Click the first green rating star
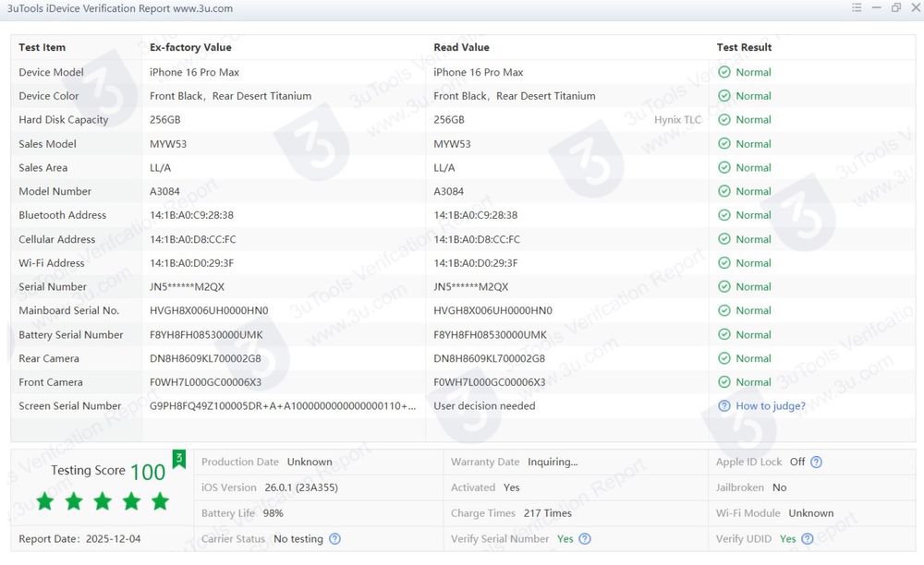This screenshot has width=924, height=565. click(x=44, y=501)
